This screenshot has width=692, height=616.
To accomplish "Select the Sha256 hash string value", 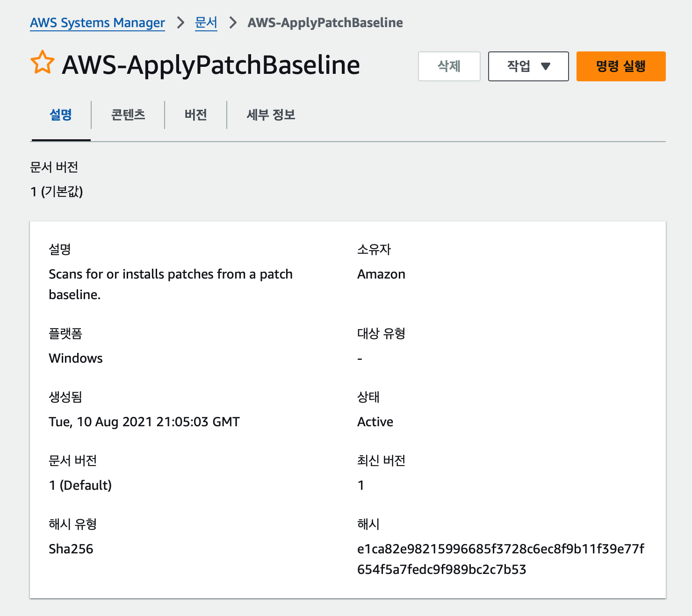I will click(501, 559).
